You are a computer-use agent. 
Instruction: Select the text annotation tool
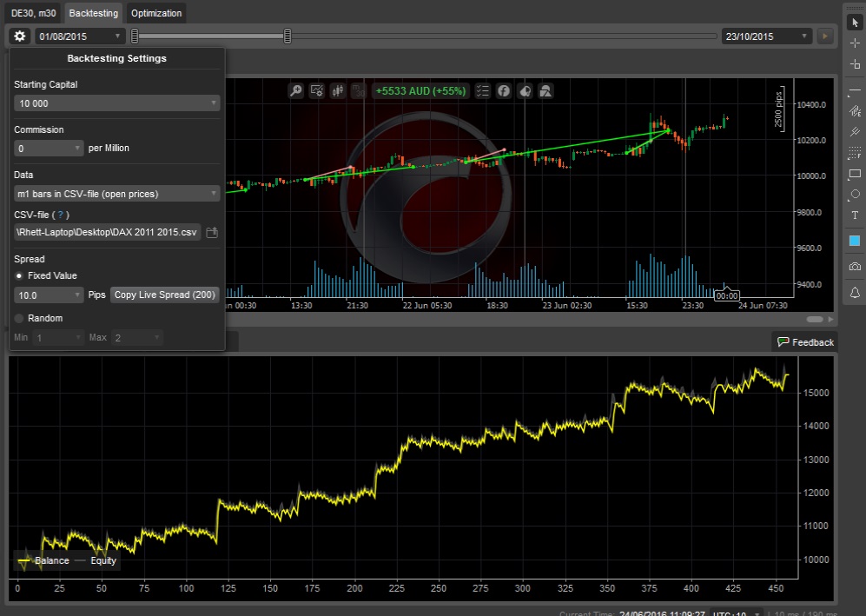click(855, 215)
